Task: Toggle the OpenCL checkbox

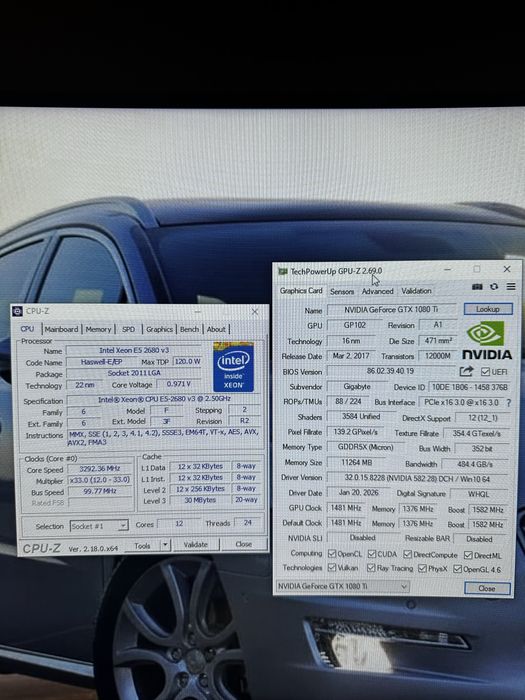Action: tap(332, 554)
